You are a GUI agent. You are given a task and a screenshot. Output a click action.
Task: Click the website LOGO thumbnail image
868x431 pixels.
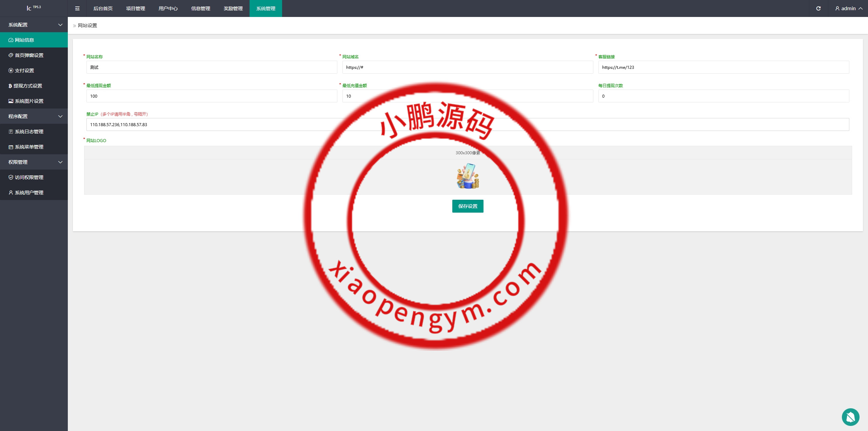(468, 176)
